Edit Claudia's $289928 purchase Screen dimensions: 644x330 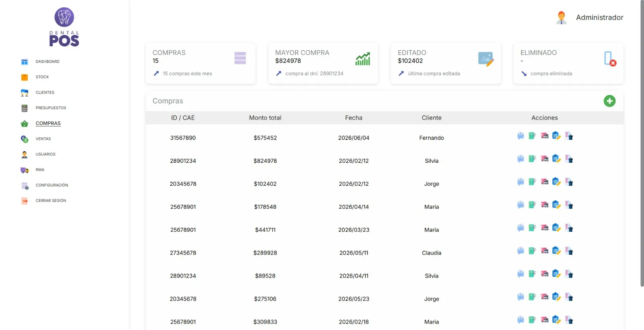click(557, 251)
